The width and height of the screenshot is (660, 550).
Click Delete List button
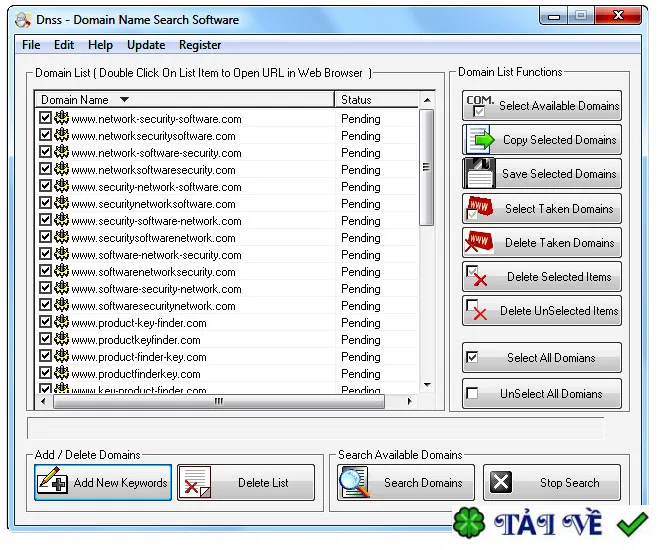click(x=246, y=482)
